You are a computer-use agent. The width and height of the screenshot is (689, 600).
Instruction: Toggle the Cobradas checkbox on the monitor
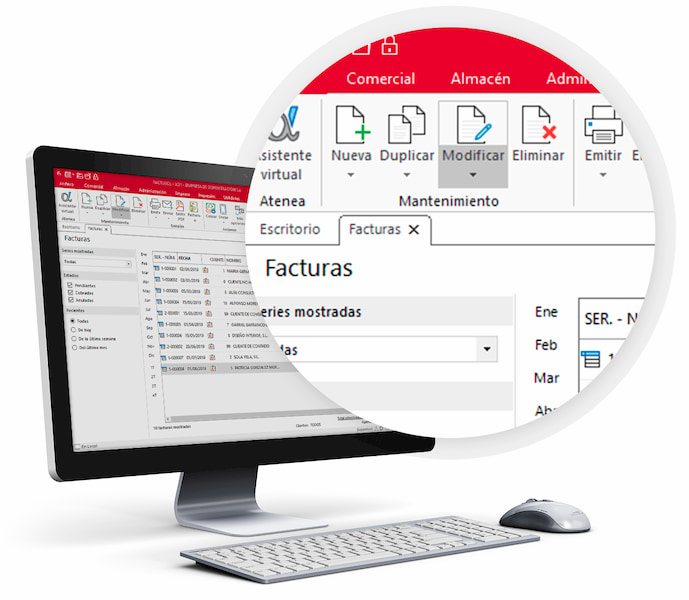tap(69, 294)
